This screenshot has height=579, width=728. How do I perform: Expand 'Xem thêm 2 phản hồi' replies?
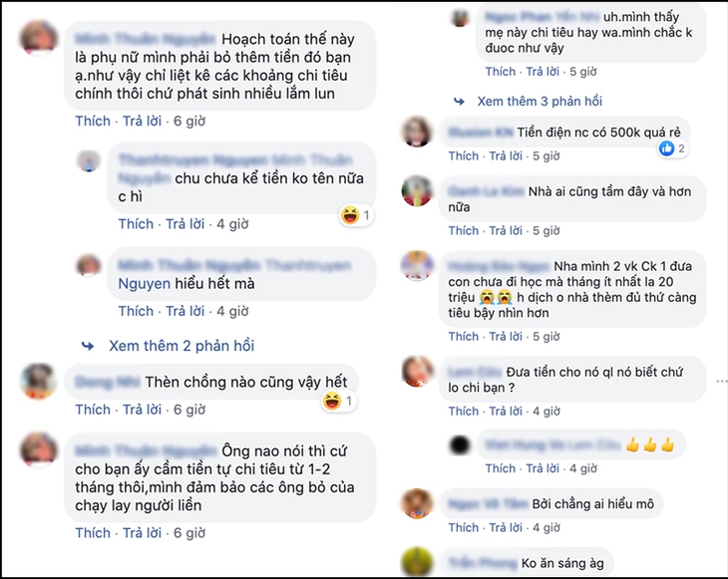(182, 346)
